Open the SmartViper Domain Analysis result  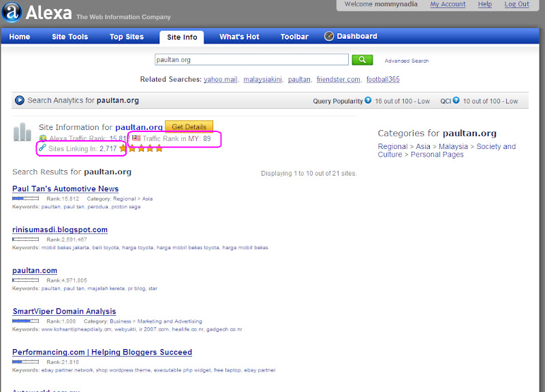tap(64, 312)
